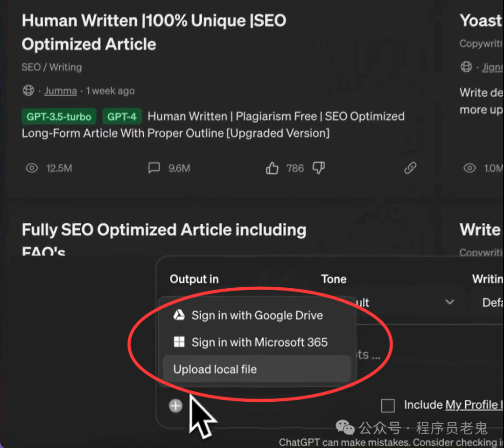Viewport: 504px width, 448px height.
Task: Click the comment bubble icon beside 9.6M
Action: point(154,168)
